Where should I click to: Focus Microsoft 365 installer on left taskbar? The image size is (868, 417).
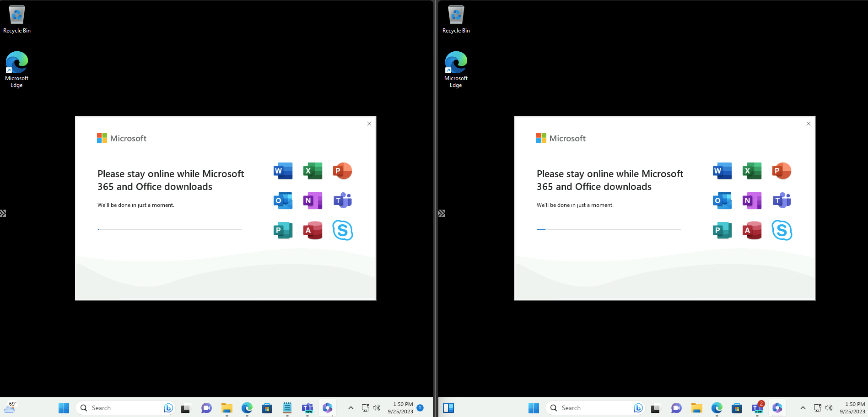pyautogui.click(x=327, y=408)
